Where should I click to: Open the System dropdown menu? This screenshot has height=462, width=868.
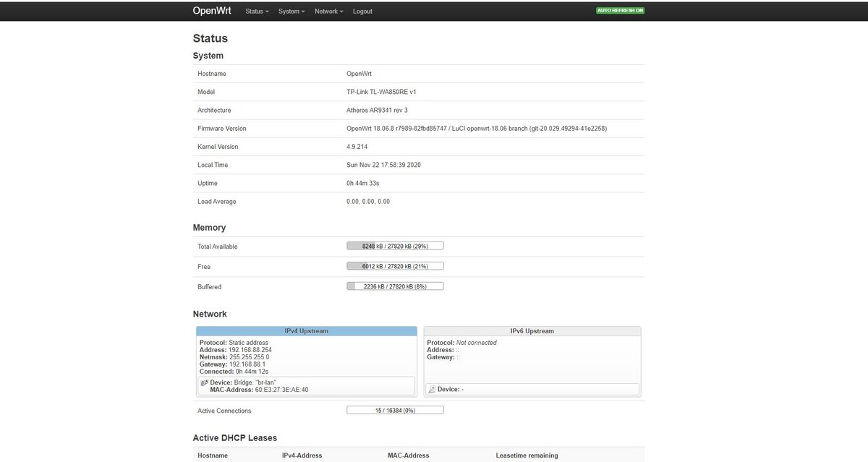(x=292, y=12)
